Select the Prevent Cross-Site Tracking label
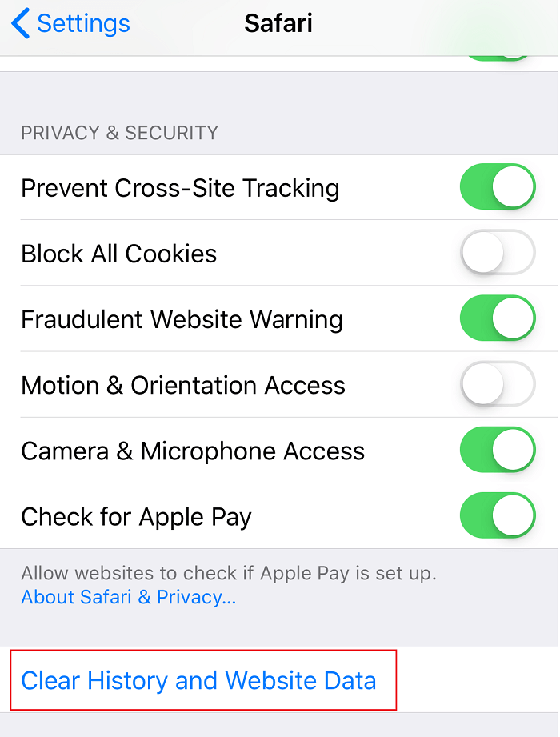Screen dimensions: 560x737 [180, 188]
